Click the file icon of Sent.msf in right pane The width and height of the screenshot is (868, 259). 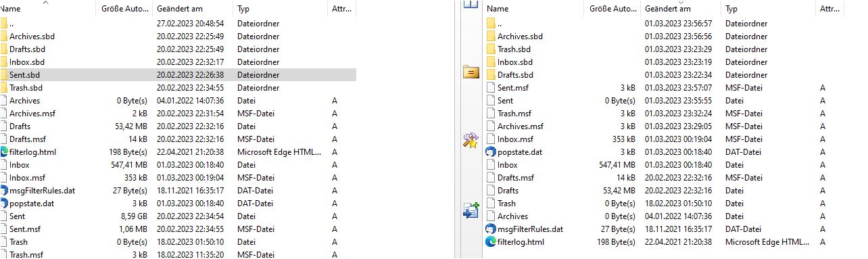click(491, 88)
